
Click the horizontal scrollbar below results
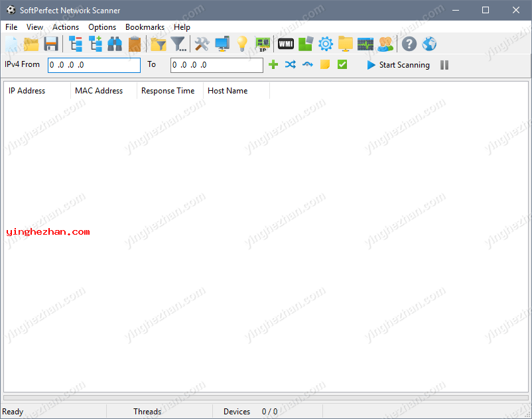[266, 398]
